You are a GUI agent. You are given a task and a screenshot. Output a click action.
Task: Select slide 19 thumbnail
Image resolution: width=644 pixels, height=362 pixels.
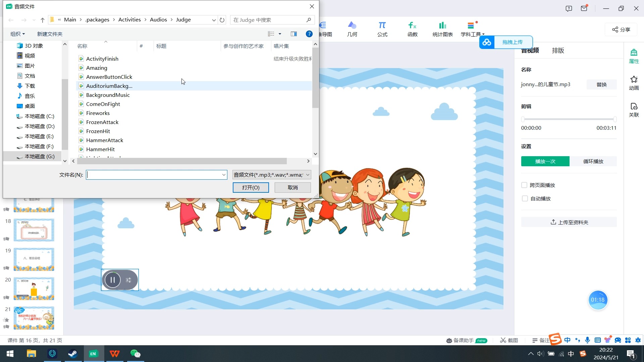[x=34, y=259]
